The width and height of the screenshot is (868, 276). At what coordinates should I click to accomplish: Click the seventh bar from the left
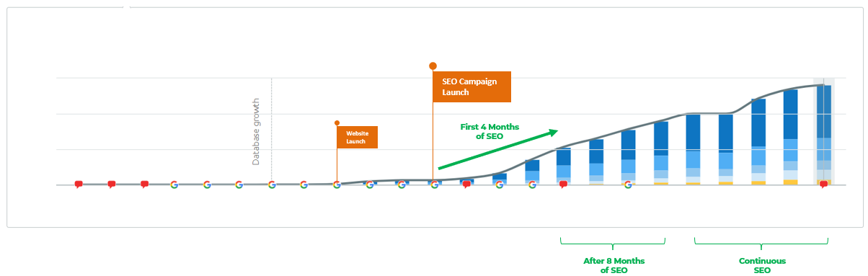coord(661,153)
